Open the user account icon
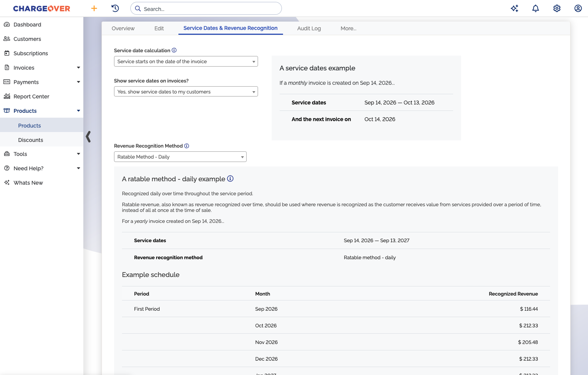Viewport: 588px width, 375px height. pyautogui.click(x=578, y=8)
